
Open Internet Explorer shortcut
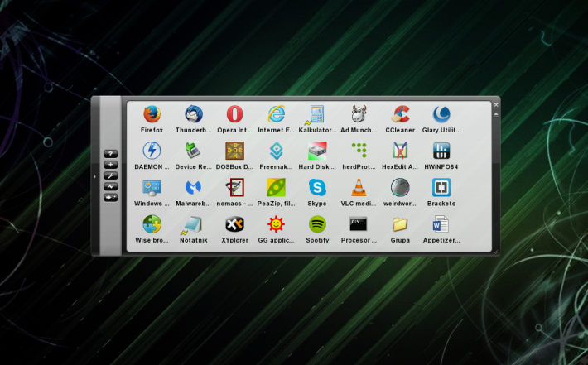click(276, 114)
